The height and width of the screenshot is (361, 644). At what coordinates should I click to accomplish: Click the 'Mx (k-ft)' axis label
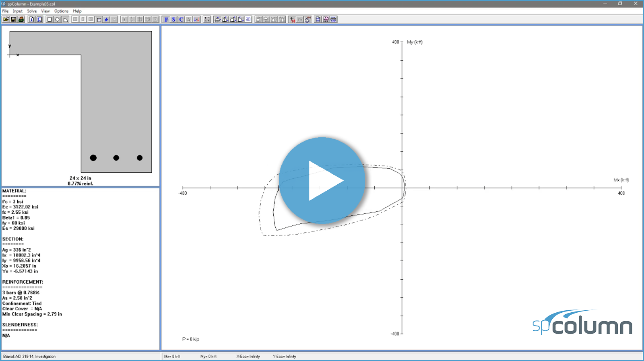(x=621, y=180)
